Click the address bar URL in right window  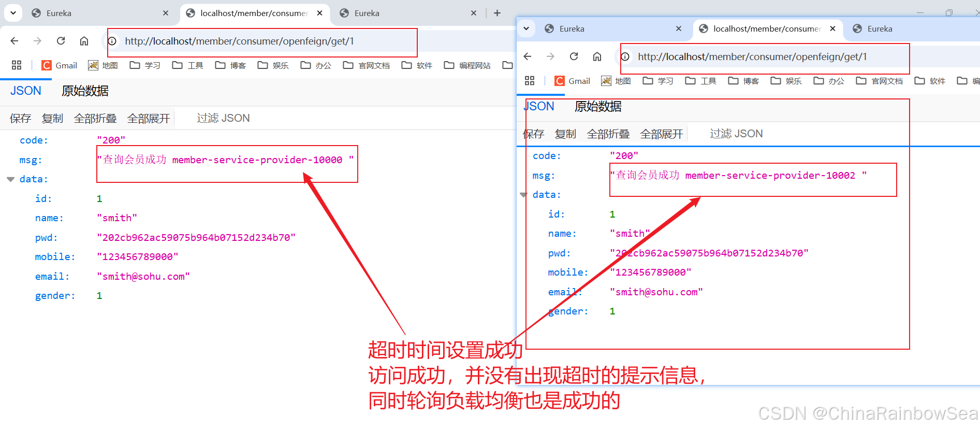pyautogui.click(x=752, y=56)
